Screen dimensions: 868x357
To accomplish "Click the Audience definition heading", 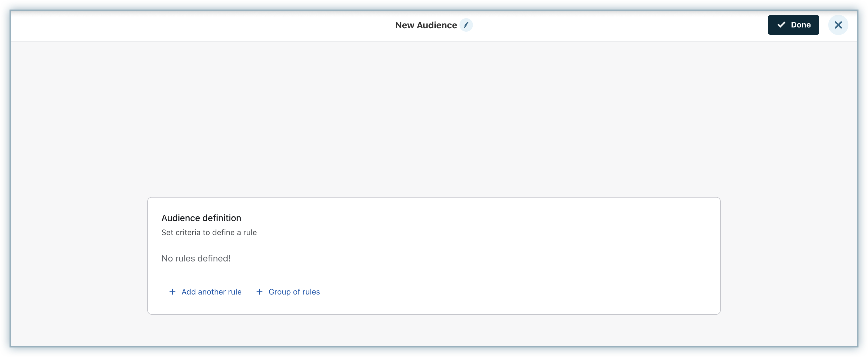I will point(201,218).
